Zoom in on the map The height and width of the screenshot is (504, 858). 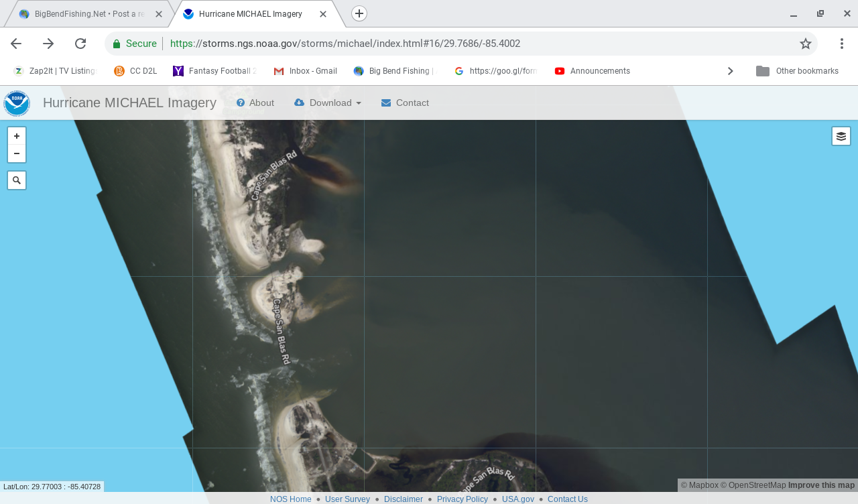coord(17,136)
